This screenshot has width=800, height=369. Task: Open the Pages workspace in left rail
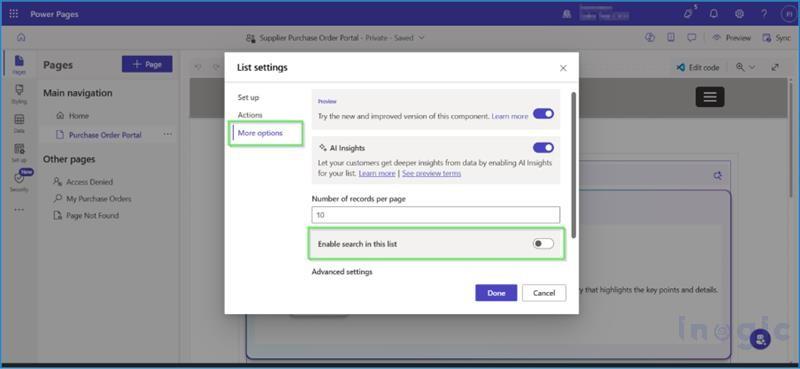tap(19, 64)
